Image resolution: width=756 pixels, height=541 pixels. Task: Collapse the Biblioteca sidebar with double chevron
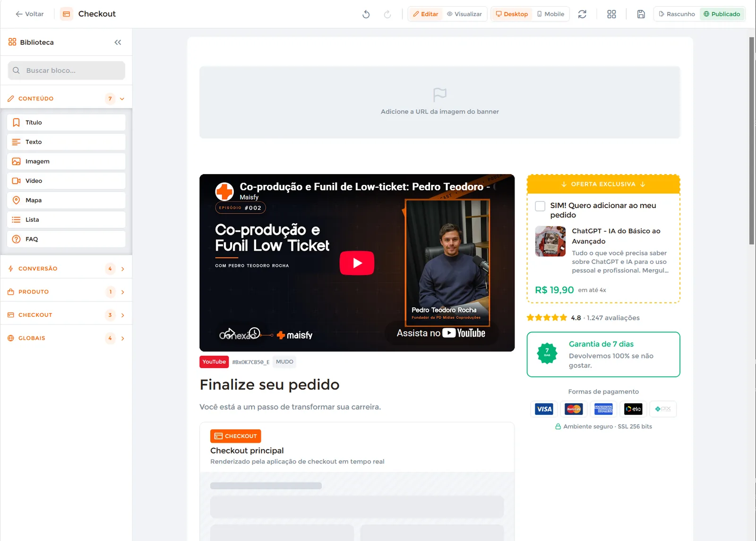pyautogui.click(x=118, y=42)
